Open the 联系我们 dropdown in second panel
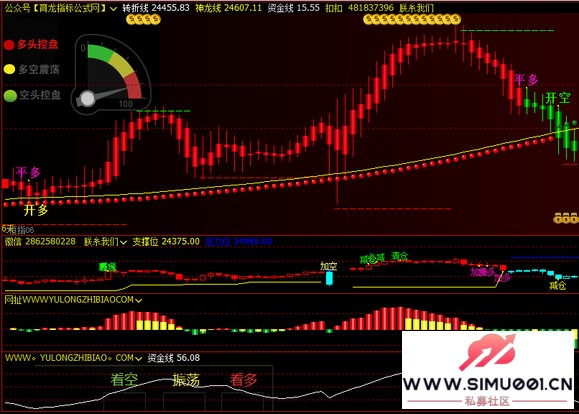The height and width of the screenshot is (414, 579). tap(123, 242)
